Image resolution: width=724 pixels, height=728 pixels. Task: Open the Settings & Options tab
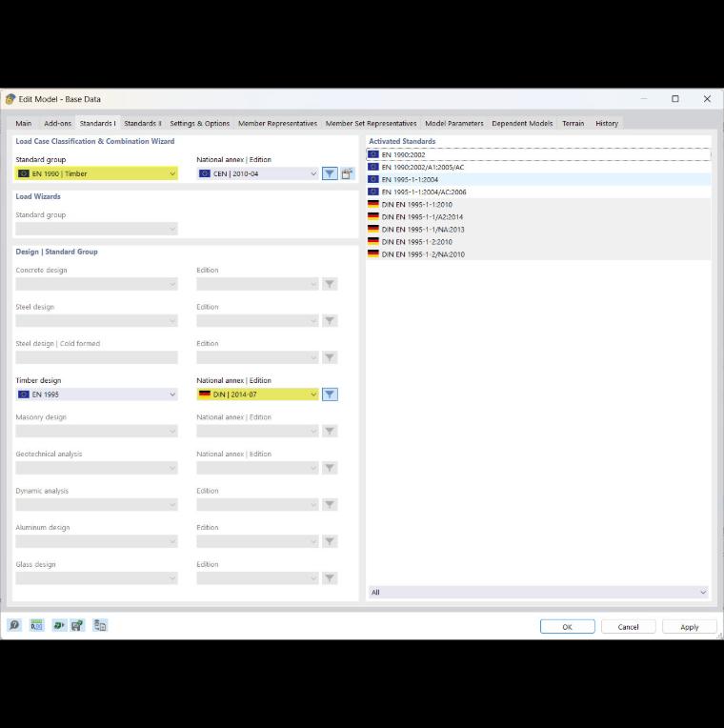click(199, 123)
